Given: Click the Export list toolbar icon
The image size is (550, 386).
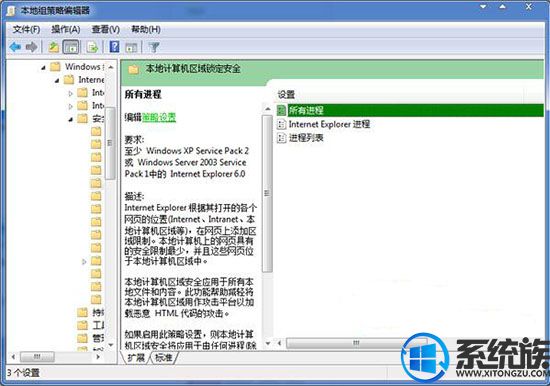Looking at the screenshot, I should click(x=93, y=47).
